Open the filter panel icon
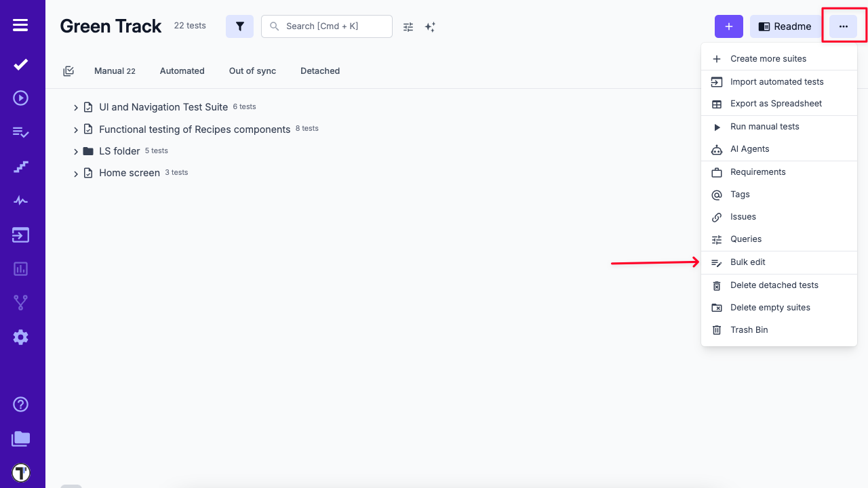The image size is (868, 488). (239, 26)
